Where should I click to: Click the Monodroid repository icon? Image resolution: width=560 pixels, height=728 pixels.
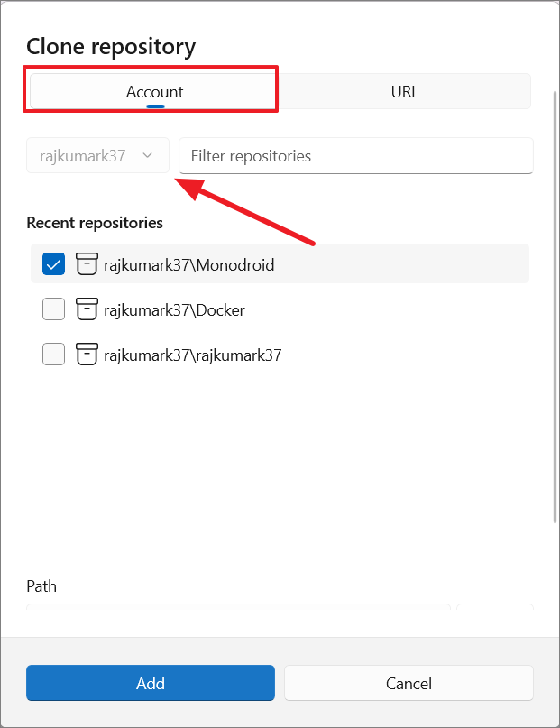tap(87, 263)
